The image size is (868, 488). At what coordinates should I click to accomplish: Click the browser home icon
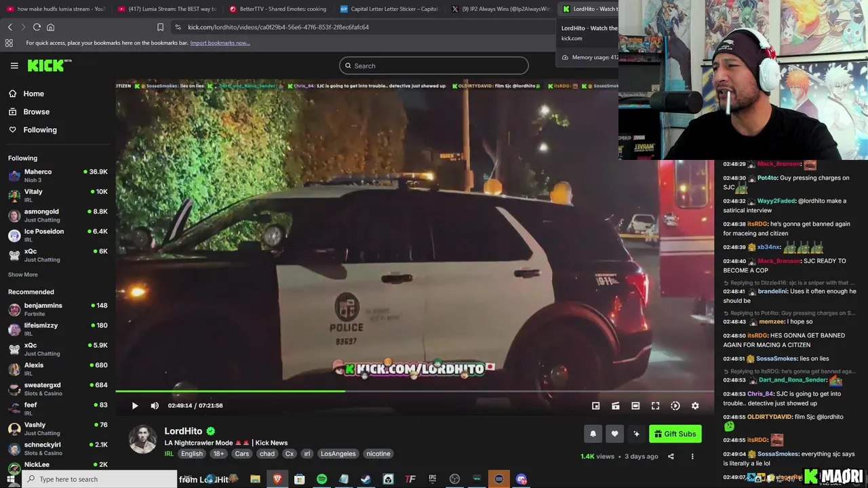(x=50, y=27)
